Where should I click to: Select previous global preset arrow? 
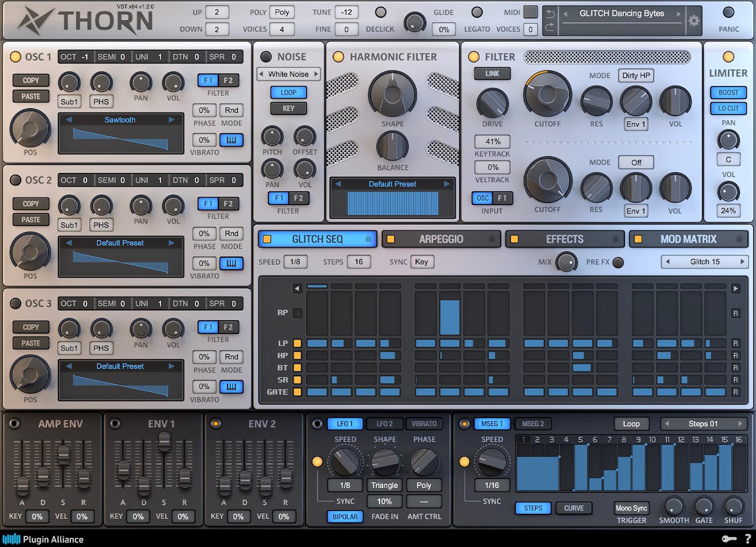click(x=565, y=14)
